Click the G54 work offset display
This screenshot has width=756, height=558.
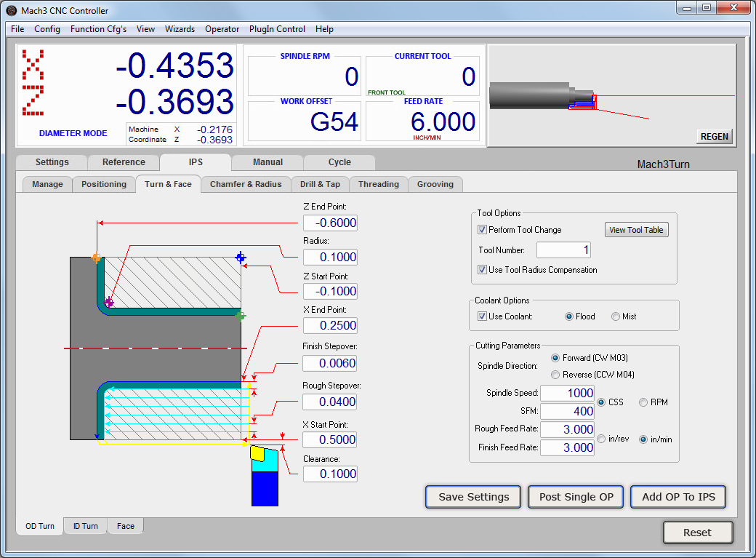[334, 121]
